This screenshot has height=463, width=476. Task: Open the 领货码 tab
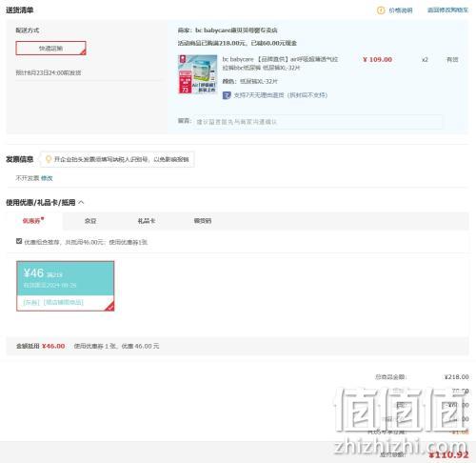click(x=203, y=221)
